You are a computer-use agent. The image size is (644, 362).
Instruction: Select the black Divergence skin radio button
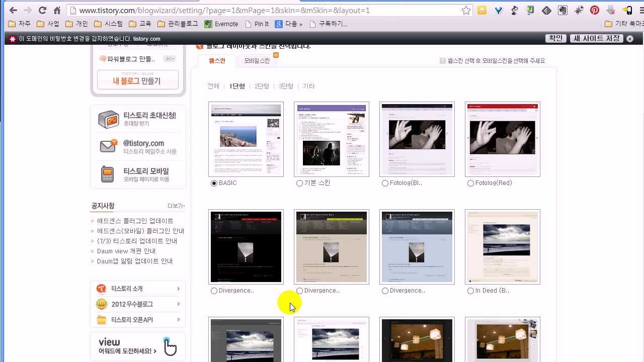click(x=214, y=291)
